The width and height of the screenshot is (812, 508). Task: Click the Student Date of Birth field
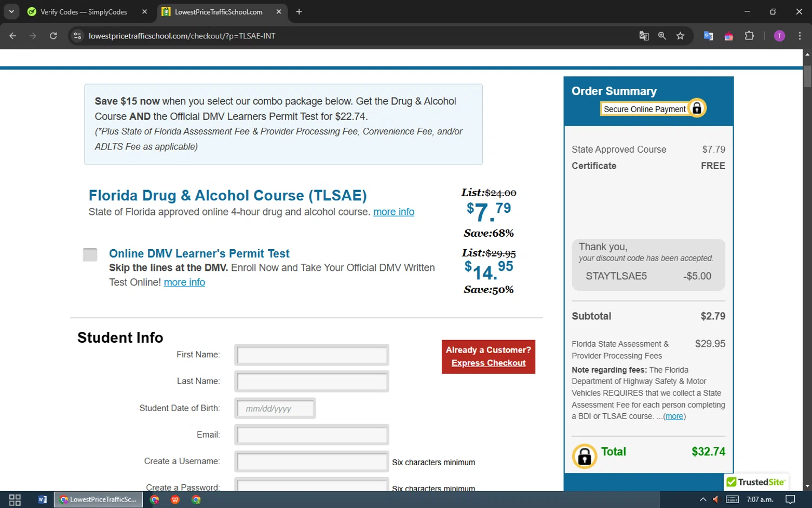coord(275,408)
